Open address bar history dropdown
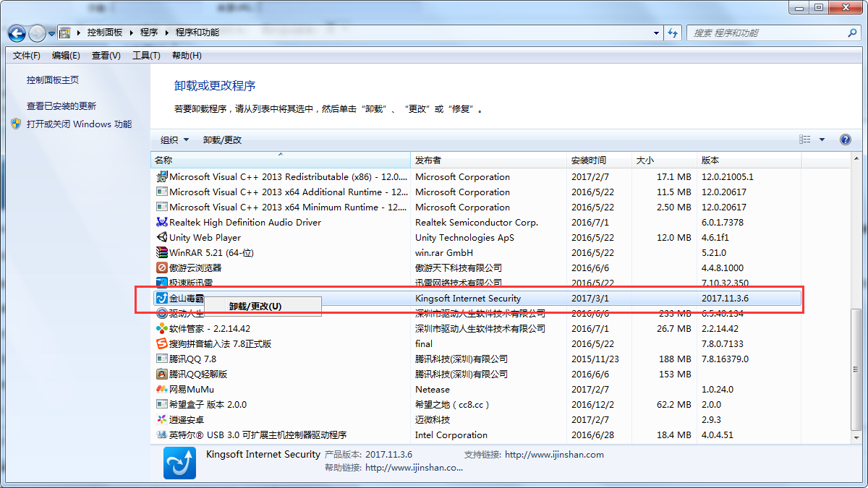 [x=657, y=33]
